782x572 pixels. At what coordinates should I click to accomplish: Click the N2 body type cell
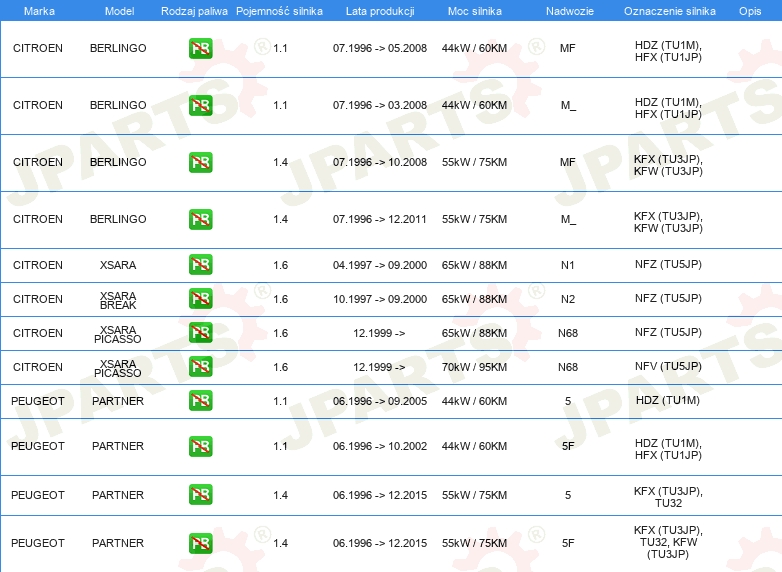(x=567, y=299)
